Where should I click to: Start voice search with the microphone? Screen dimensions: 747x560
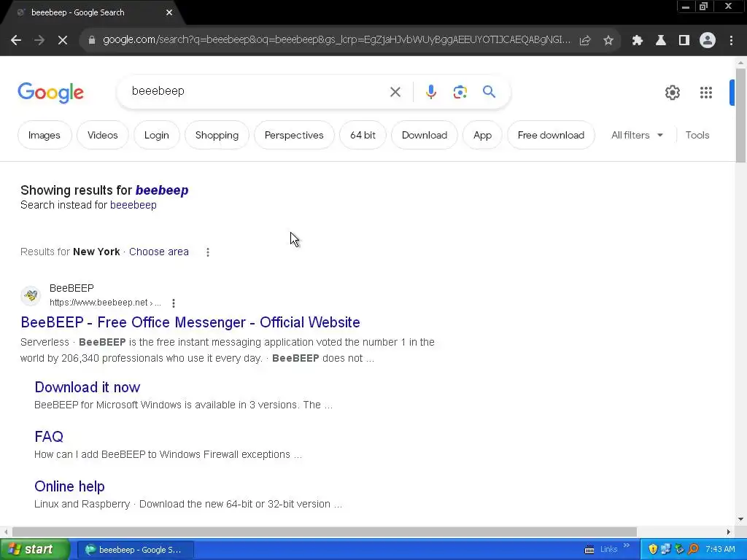pyautogui.click(x=431, y=92)
